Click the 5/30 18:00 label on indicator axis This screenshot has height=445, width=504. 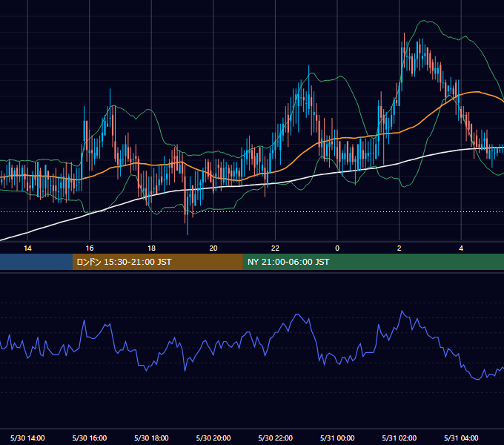click(151, 438)
